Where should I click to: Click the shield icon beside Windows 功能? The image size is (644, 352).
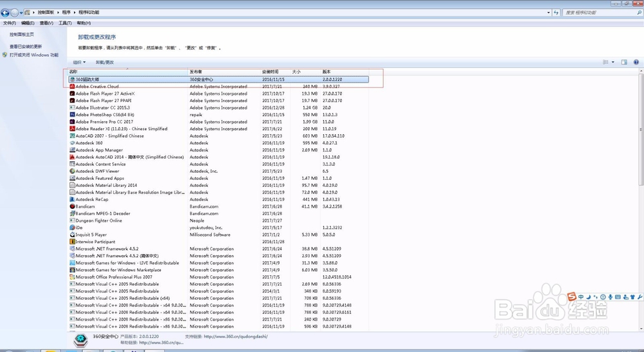(x=5, y=55)
